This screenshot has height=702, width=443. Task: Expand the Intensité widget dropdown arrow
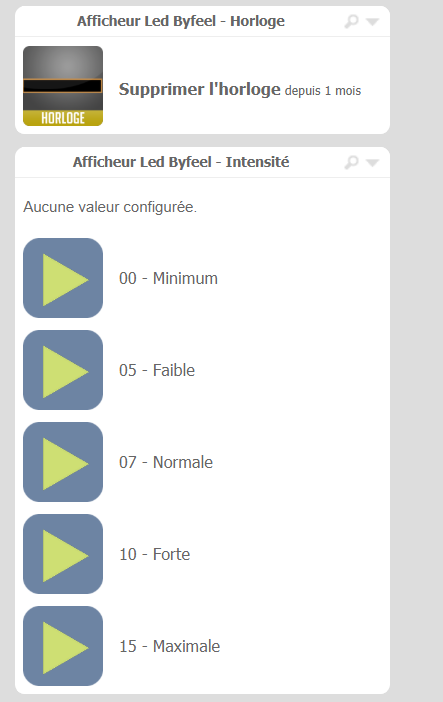(373, 163)
